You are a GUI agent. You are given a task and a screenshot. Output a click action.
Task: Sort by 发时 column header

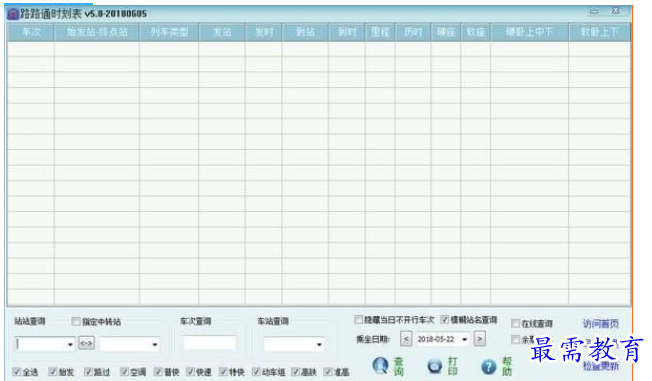(x=264, y=32)
